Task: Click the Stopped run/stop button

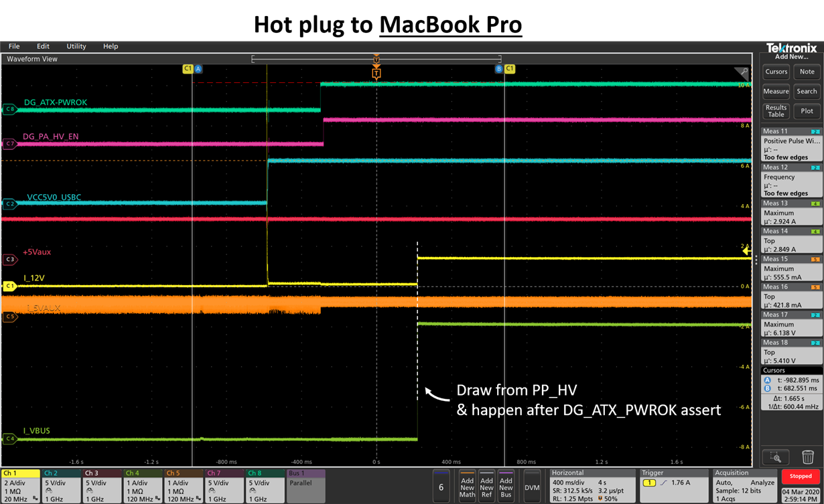Action: [x=801, y=477]
